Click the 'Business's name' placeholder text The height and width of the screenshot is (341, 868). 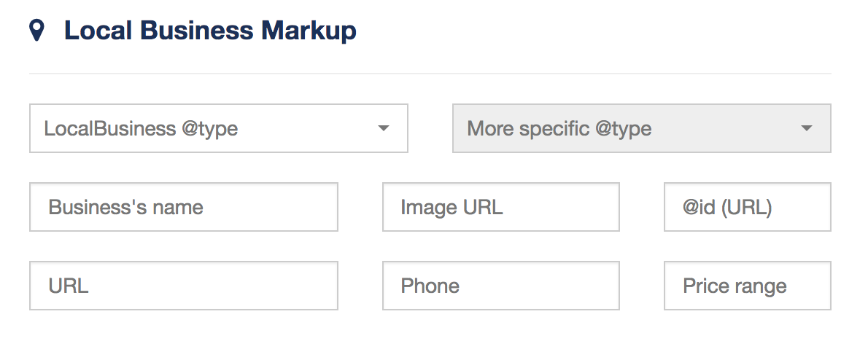tap(125, 207)
